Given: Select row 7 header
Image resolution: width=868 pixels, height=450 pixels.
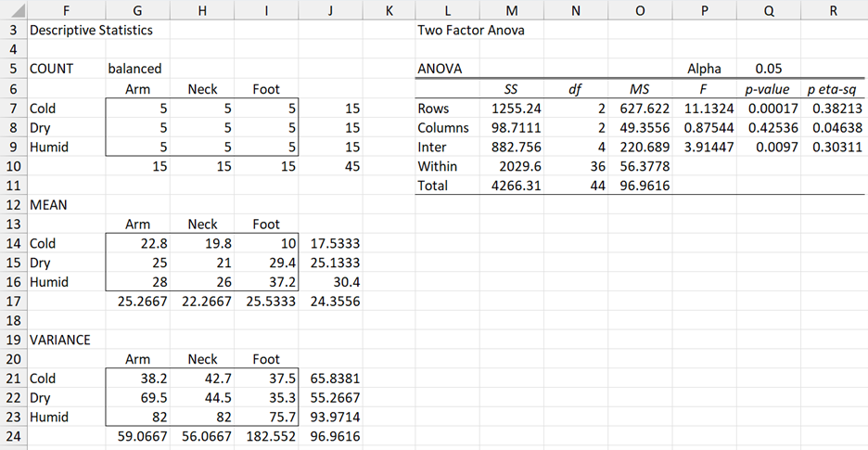Looking at the screenshot, I should (x=12, y=109).
